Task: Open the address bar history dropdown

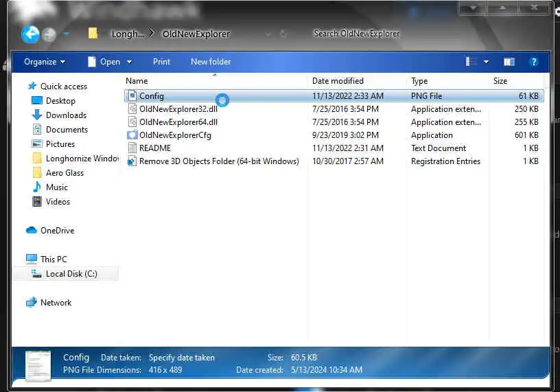Action: coord(268,34)
